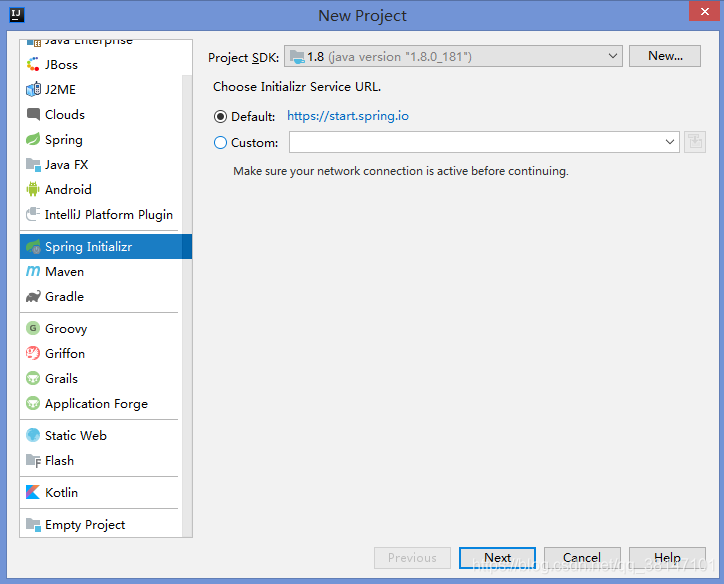The height and width of the screenshot is (584, 724).
Task: Click the Flash folder icon
Action: pos(33,461)
